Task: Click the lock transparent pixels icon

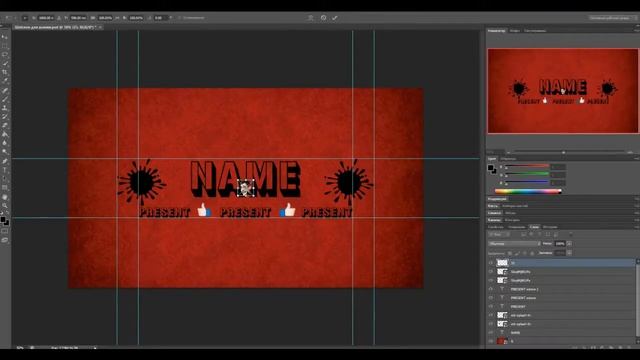Action: pyautogui.click(x=510, y=253)
